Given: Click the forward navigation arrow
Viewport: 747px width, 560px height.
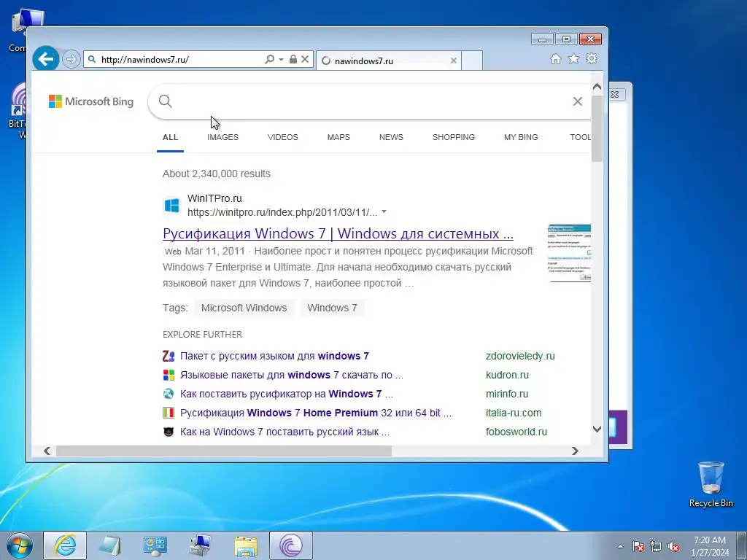Looking at the screenshot, I should (71, 60).
